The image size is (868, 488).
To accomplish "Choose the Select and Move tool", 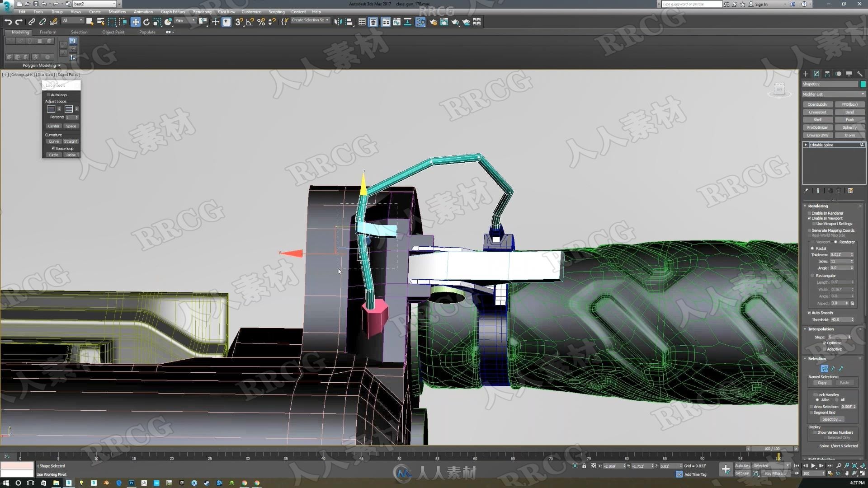I will [135, 22].
